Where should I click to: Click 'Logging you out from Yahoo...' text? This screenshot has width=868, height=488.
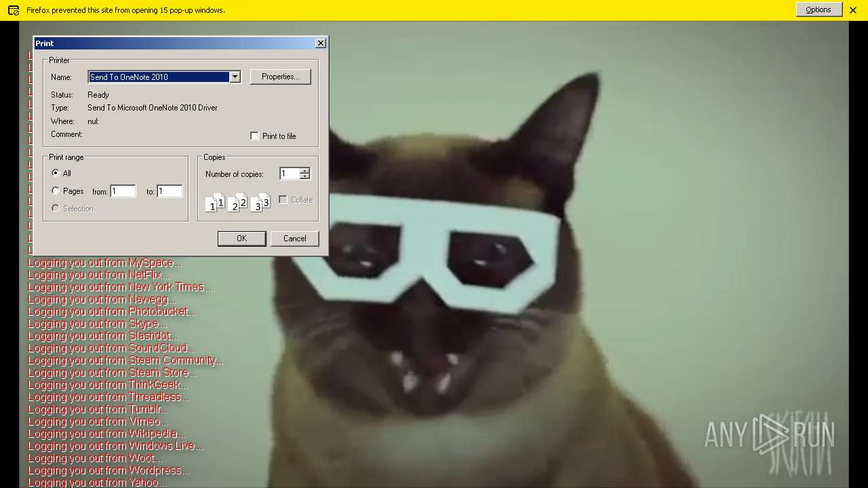coord(97,482)
